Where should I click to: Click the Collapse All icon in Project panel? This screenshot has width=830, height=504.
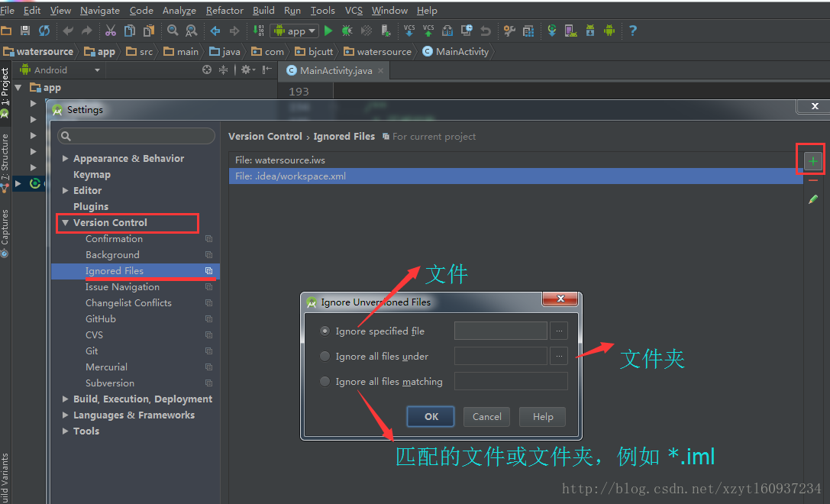(x=224, y=70)
